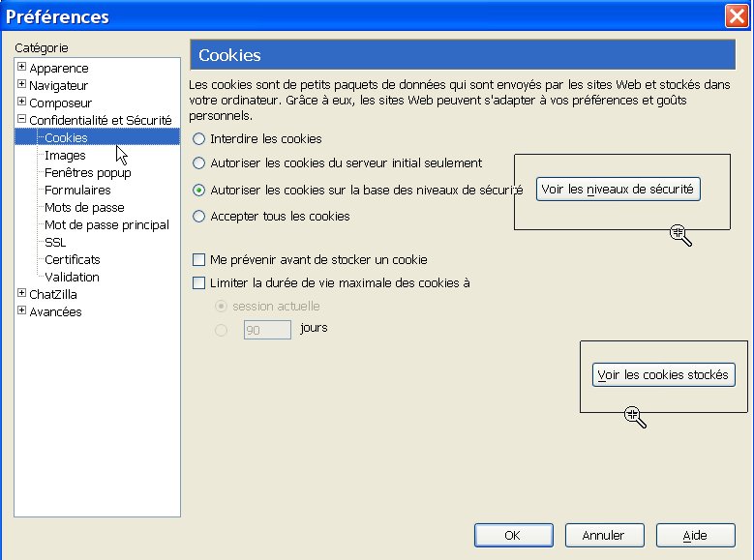Open Mots de passe preferences
754x560 pixels.
pyautogui.click(x=84, y=207)
